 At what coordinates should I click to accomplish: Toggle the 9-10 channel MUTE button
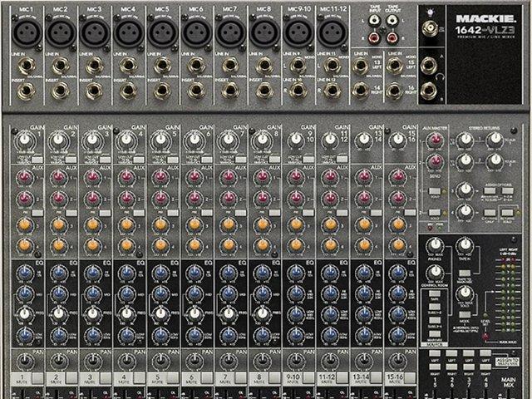pyautogui.click(x=308, y=378)
